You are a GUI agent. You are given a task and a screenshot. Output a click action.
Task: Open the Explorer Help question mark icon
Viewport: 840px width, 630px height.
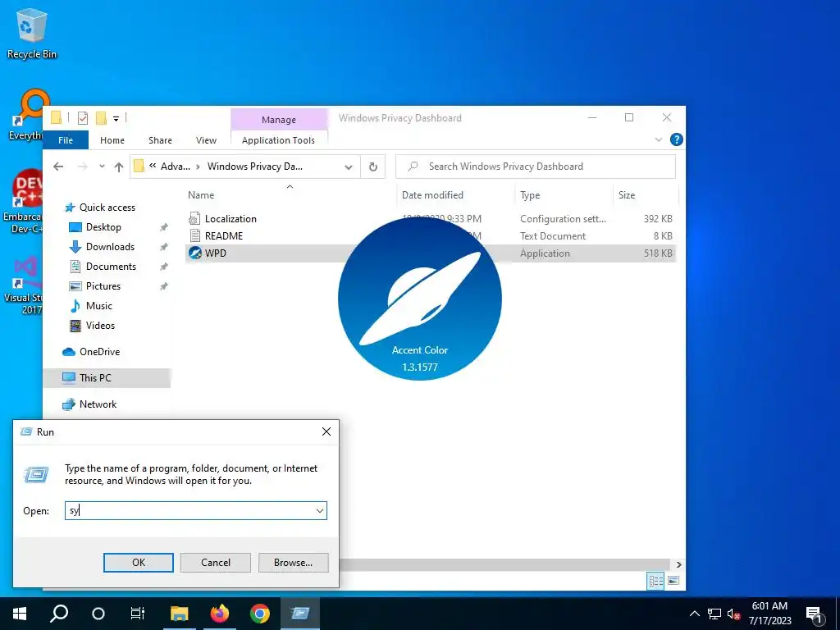click(677, 139)
